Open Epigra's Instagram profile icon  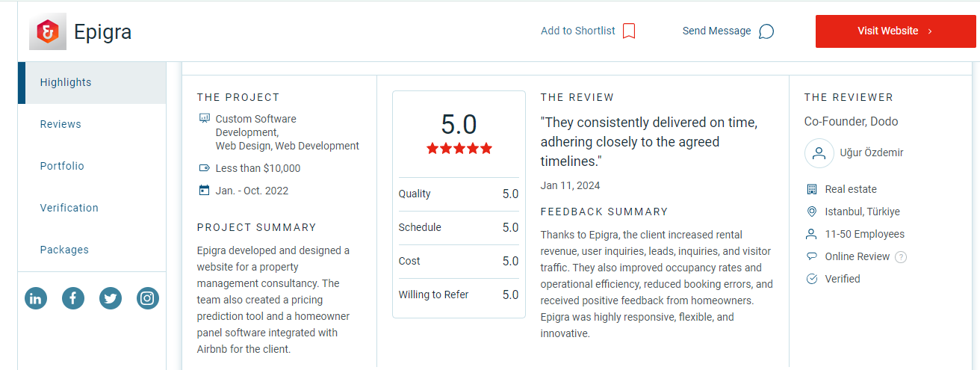(x=148, y=298)
